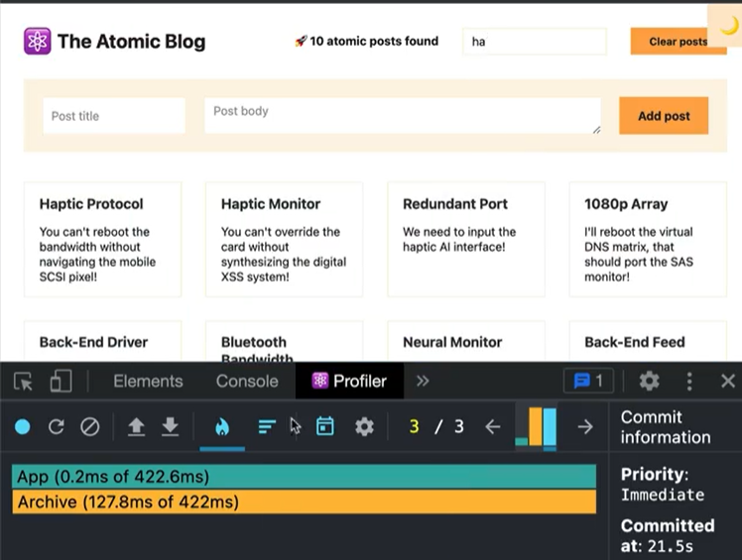
Task: Clear profiling data icon
Action: pos(89,427)
